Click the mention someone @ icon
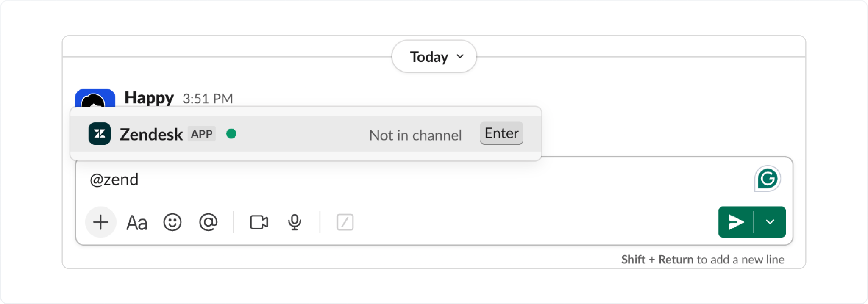Screen dimensions: 868x304 click(x=208, y=222)
